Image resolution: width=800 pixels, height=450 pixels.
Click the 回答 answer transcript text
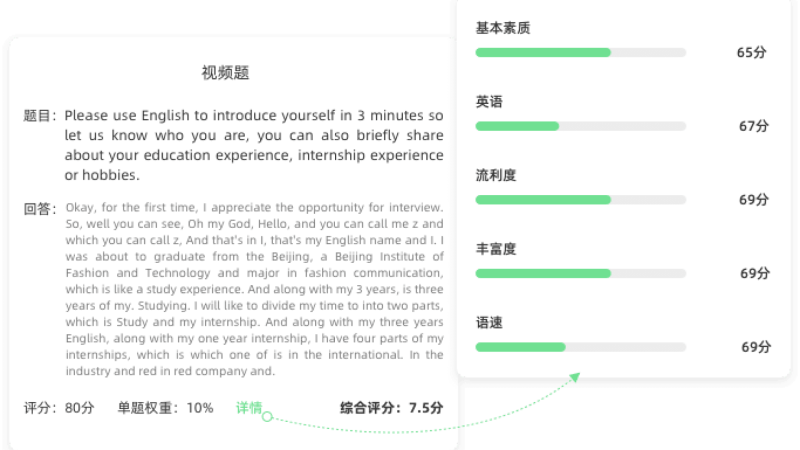point(254,289)
